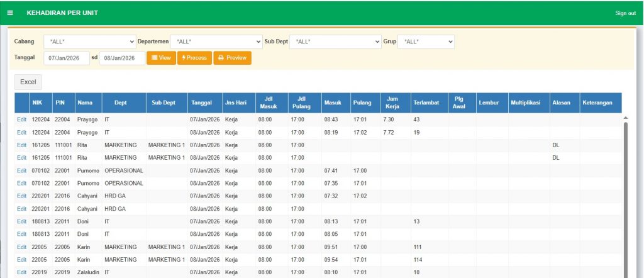Open the print Preview button
This screenshot has width=644, height=278.
(x=232, y=58)
